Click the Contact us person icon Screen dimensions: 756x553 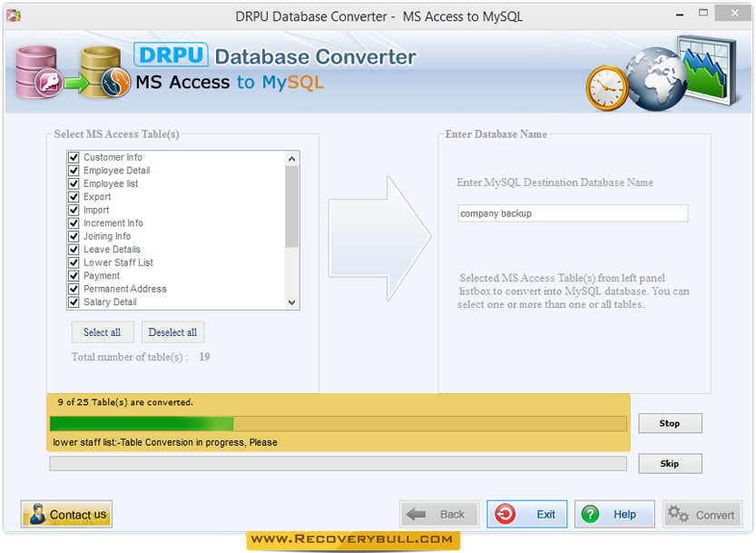coord(36,514)
